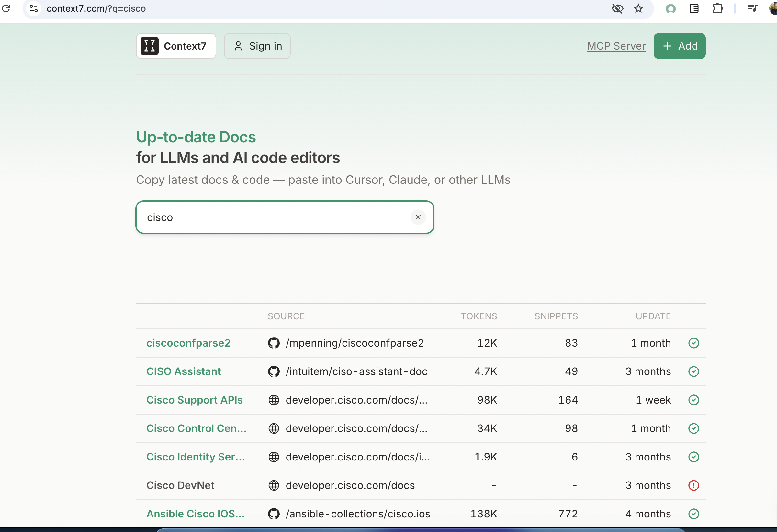Click the GitHub icon beside /mpenning/ciscoconfparse2

tap(274, 343)
